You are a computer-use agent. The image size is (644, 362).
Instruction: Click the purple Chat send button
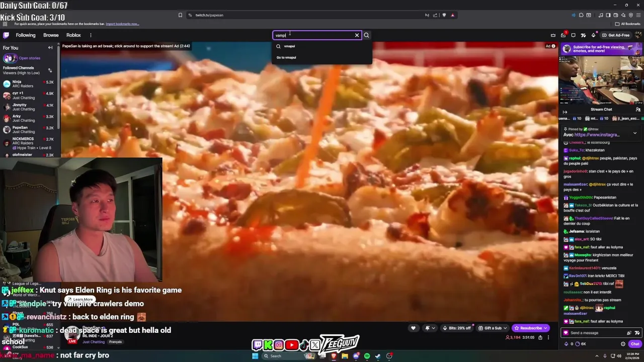[x=635, y=344]
